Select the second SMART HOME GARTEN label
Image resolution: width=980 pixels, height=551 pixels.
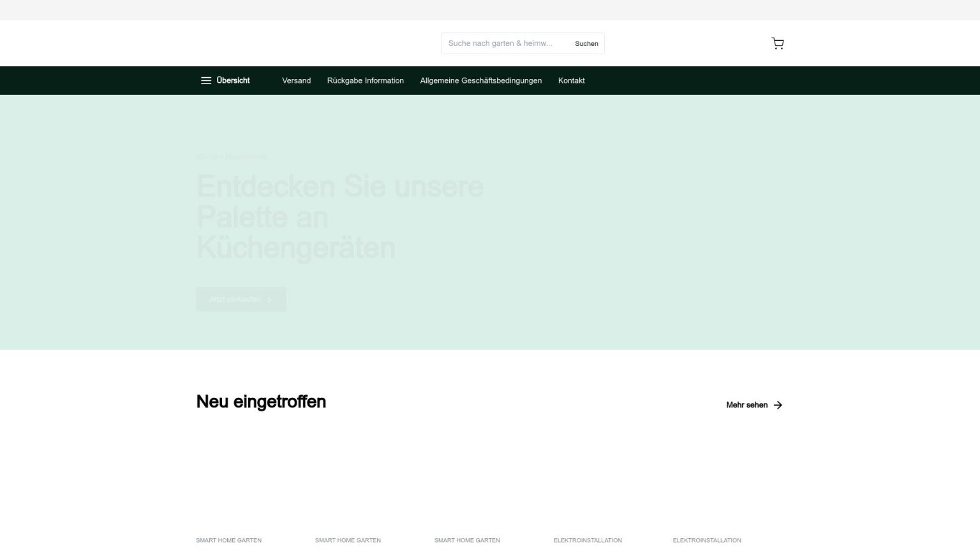[348, 540]
